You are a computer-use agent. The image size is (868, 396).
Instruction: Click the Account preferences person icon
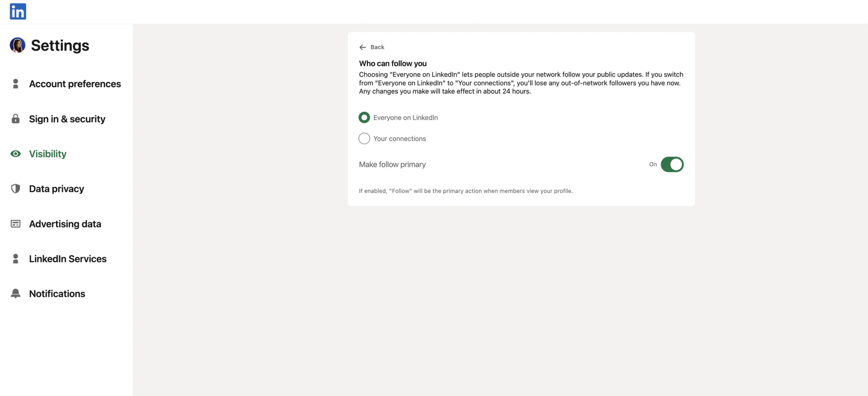16,84
